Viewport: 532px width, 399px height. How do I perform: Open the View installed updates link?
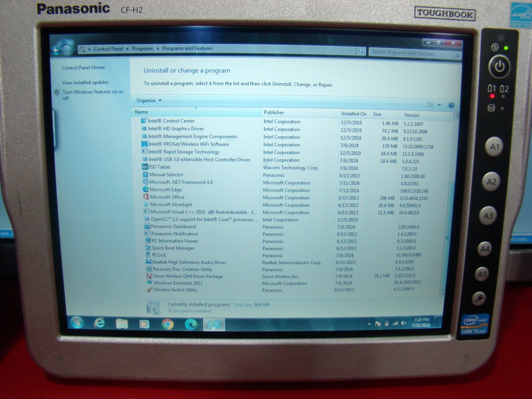tap(85, 82)
